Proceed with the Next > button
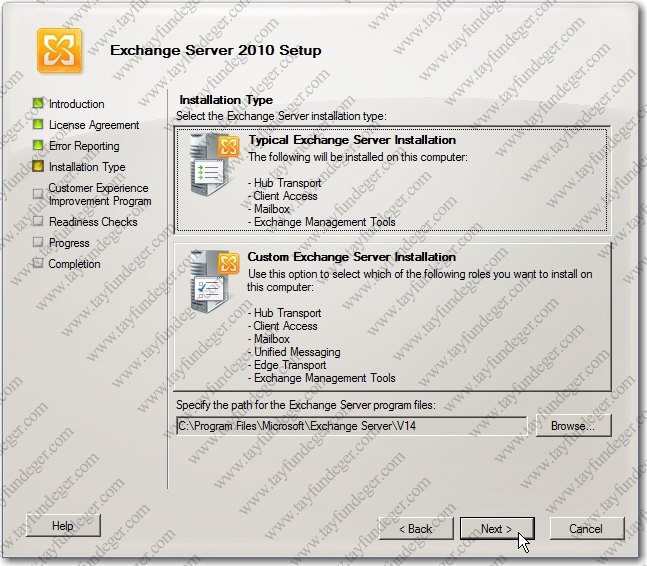This screenshot has width=647, height=566. [x=497, y=528]
